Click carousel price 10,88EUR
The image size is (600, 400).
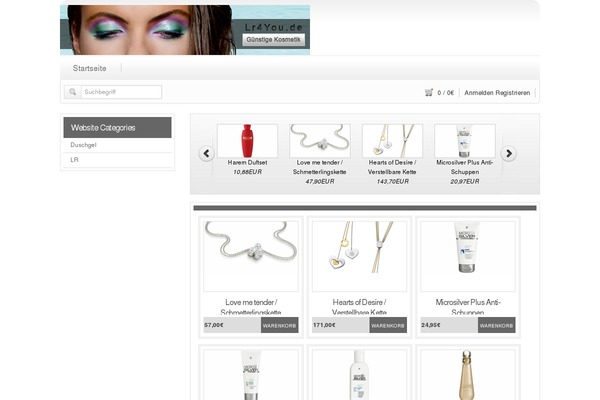coord(247,172)
